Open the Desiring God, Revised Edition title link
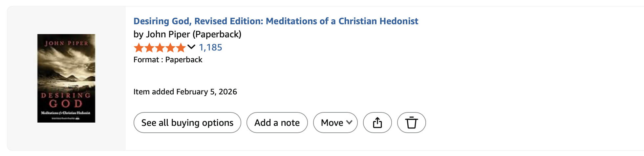The image size is (644, 156). (276, 21)
